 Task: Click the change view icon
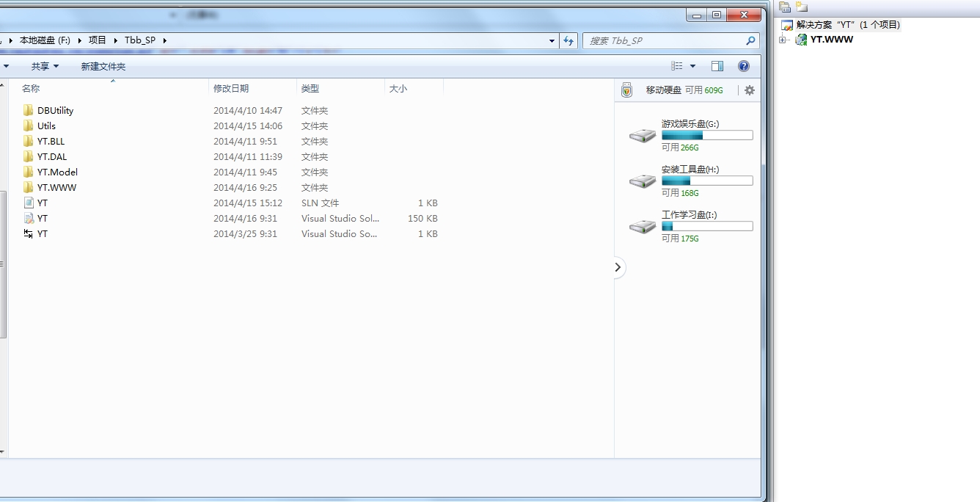(677, 66)
